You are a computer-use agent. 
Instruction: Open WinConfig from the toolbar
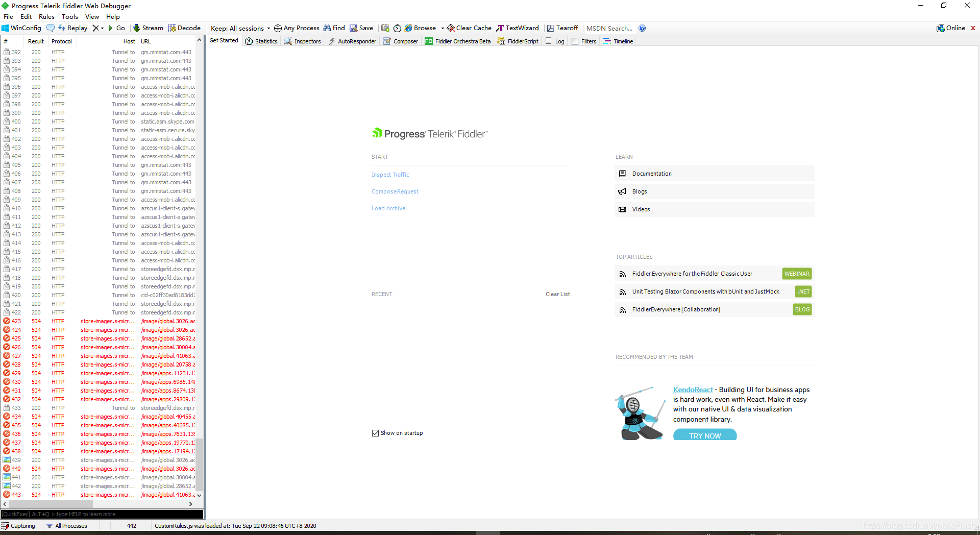pos(21,28)
